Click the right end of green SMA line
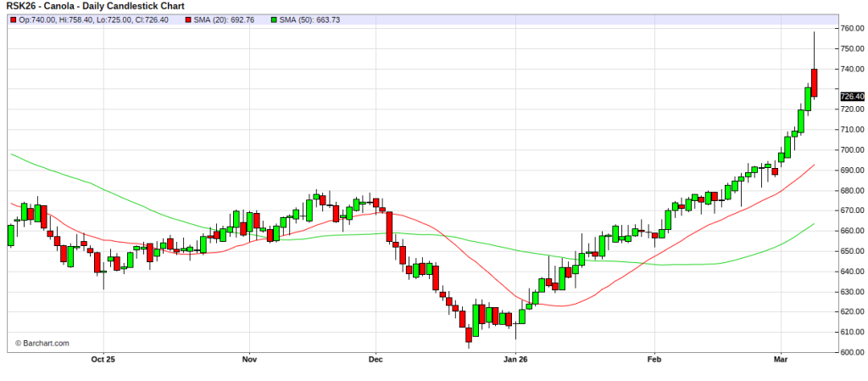The width and height of the screenshot is (868, 381). point(813,225)
